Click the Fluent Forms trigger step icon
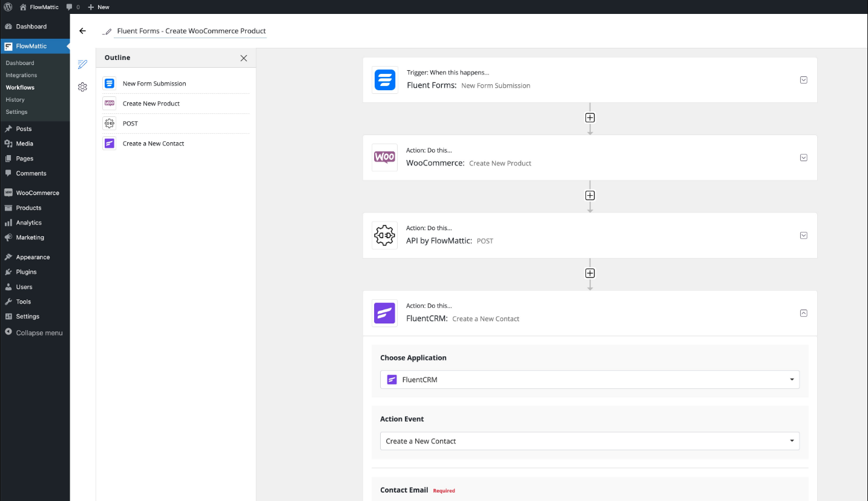868x501 pixels. tap(385, 80)
